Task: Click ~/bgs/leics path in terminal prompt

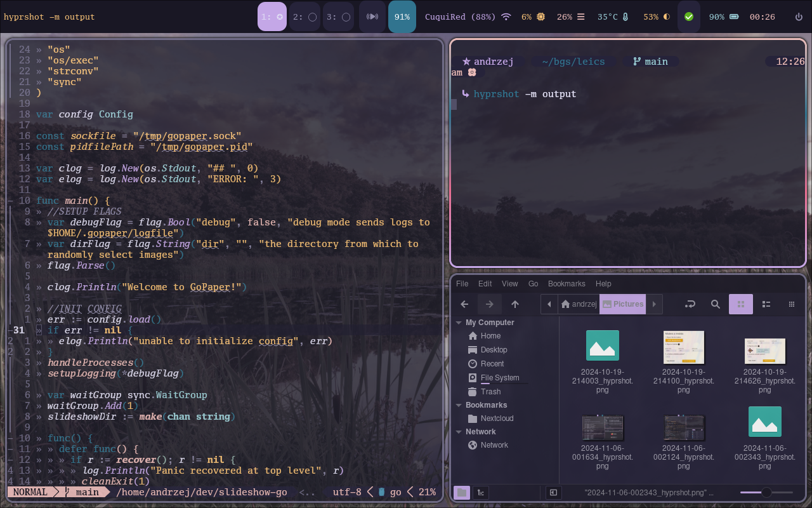Action: pos(573,62)
